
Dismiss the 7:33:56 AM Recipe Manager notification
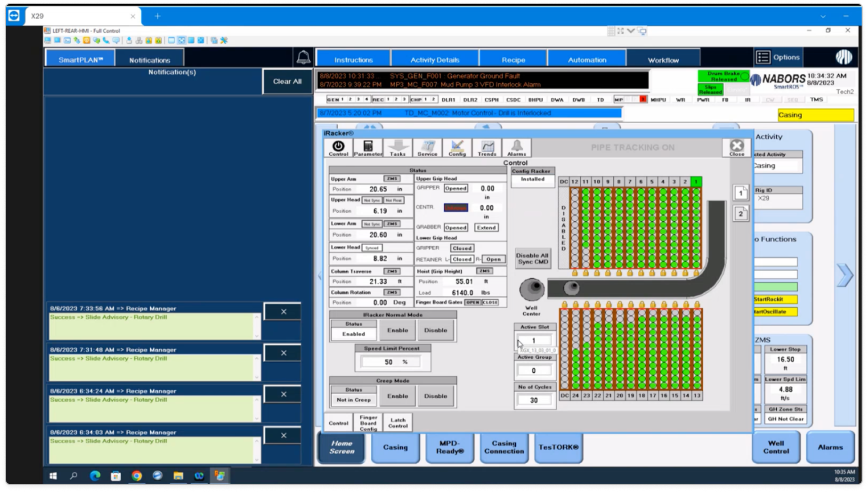[x=283, y=312]
